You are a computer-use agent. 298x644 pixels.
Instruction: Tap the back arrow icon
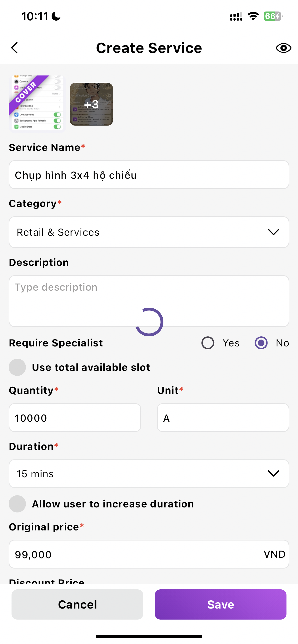pyautogui.click(x=15, y=48)
